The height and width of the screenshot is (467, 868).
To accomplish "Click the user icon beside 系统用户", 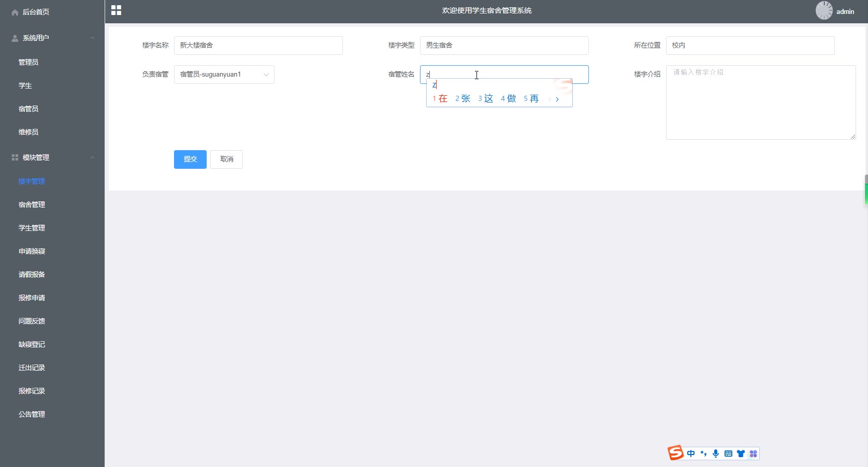I will pos(15,38).
